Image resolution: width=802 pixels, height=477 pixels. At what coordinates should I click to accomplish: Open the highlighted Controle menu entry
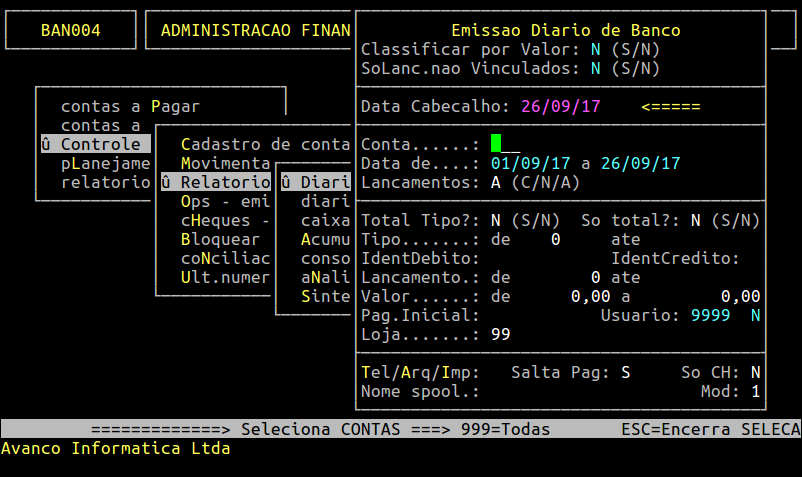click(95, 144)
